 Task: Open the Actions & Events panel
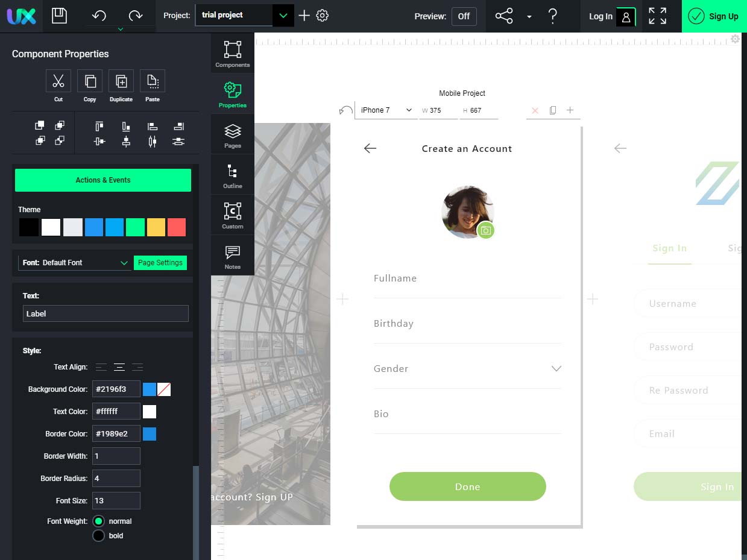tap(102, 180)
